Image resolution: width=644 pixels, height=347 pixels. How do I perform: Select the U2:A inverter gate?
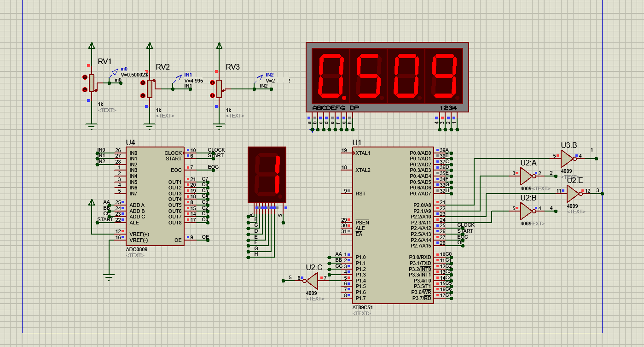[x=528, y=176]
